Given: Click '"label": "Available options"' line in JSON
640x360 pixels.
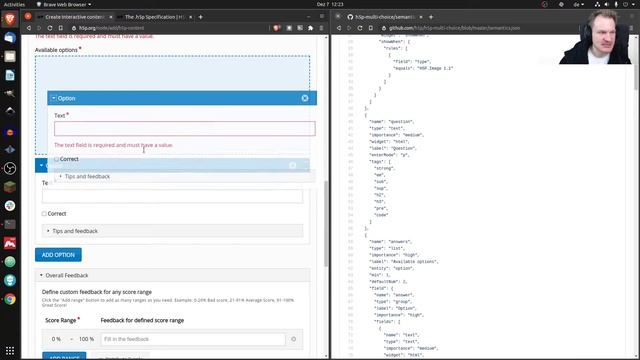Looking at the screenshot, I should point(403,262).
